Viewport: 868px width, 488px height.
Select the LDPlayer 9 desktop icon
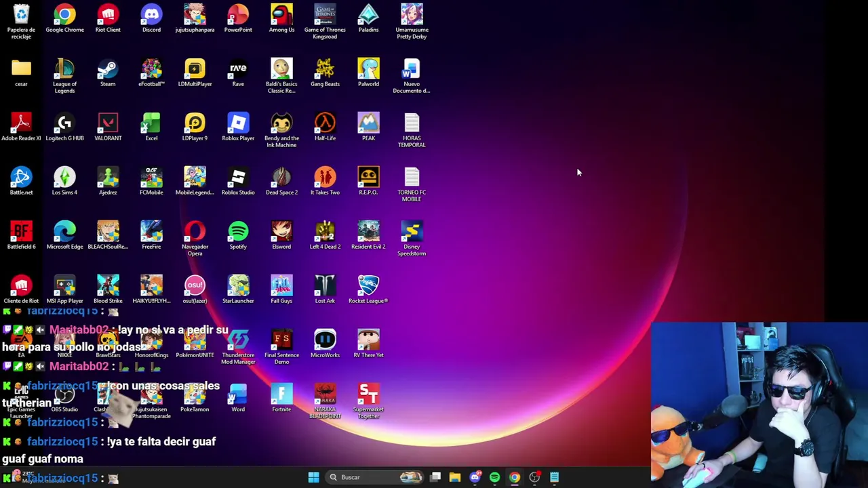pyautogui.click(x=195, y=127)
